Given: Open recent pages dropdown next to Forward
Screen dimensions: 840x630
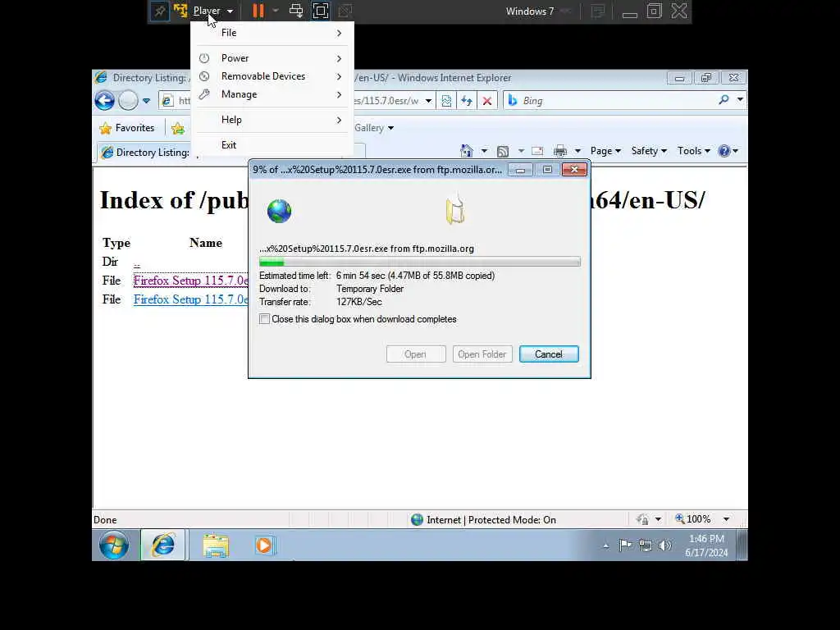Looking at the screenshot, I should pos(146,101).
